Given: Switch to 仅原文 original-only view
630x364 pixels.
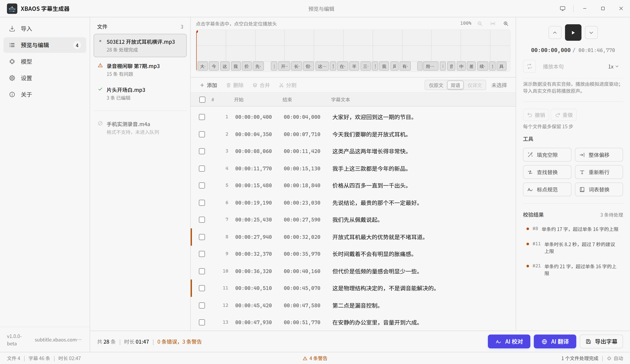Looking at the screenshot, I should pyautogui.click(x=436, y=85).
